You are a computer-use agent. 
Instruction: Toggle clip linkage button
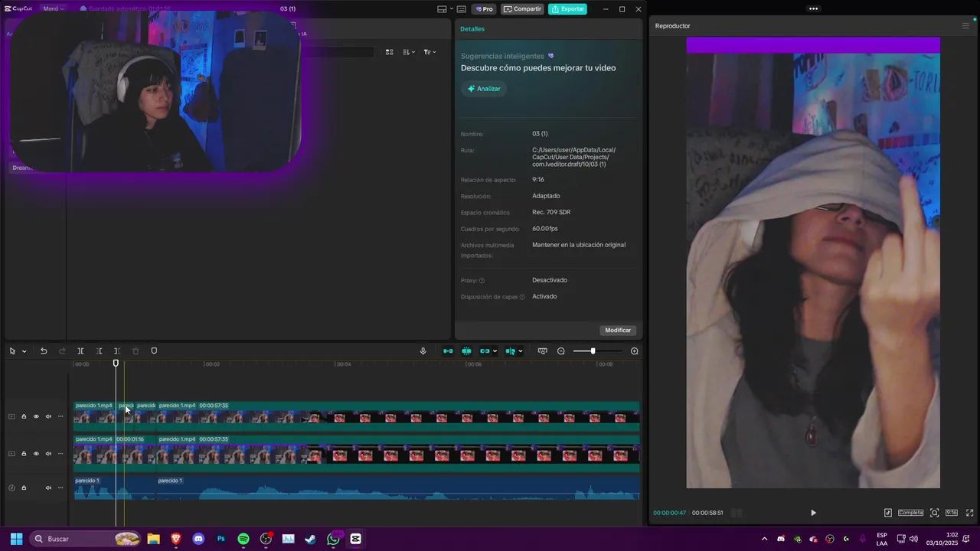485,351
